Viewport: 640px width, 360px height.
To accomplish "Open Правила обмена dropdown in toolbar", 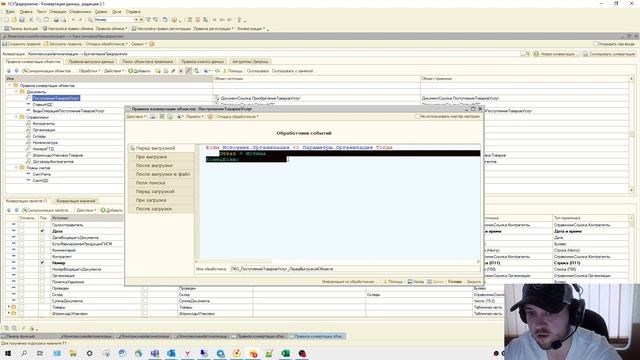I will [112, 29].
